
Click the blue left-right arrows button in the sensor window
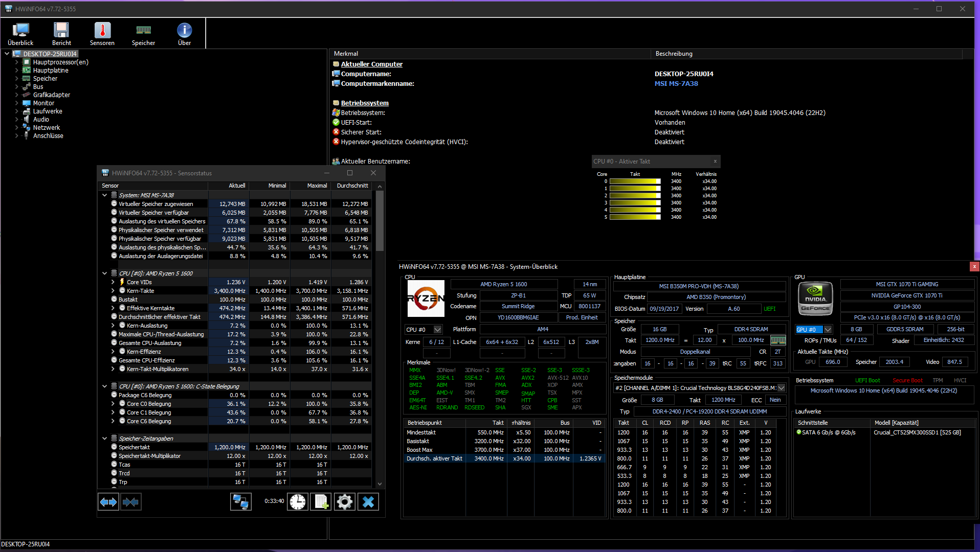click(x=108, y=502)
